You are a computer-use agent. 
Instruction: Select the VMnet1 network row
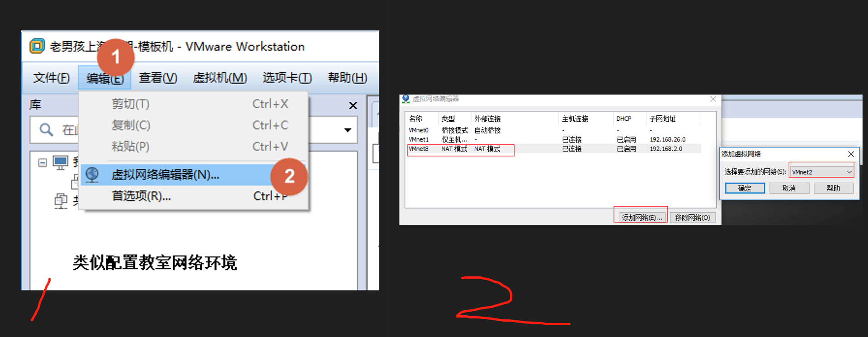[554, 139]
